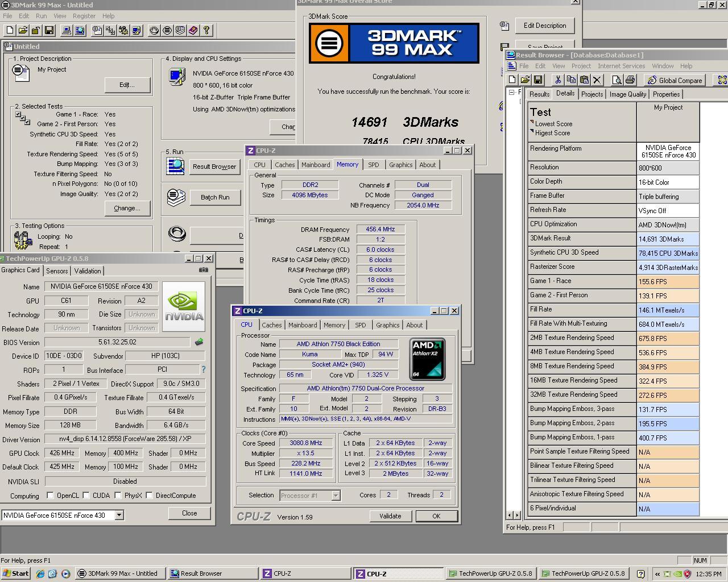Click 3DMark 99 Max taskbar item
This screenshot has height=582, width=728.
121,573
